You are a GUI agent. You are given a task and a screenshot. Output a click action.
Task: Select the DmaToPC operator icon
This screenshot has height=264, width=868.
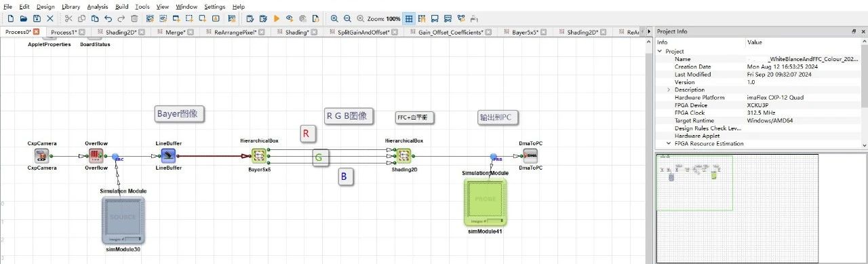pos(530,156)
